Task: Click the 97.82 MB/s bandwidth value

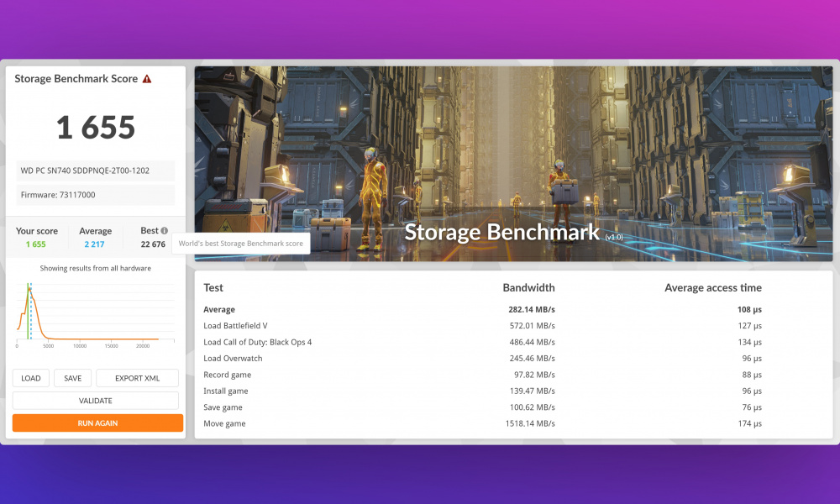Action: tap(534, 375)
